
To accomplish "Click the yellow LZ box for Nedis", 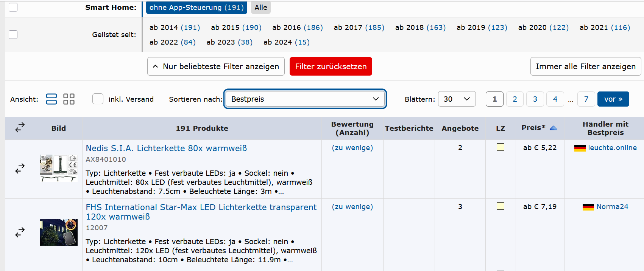I will (500, 147).
